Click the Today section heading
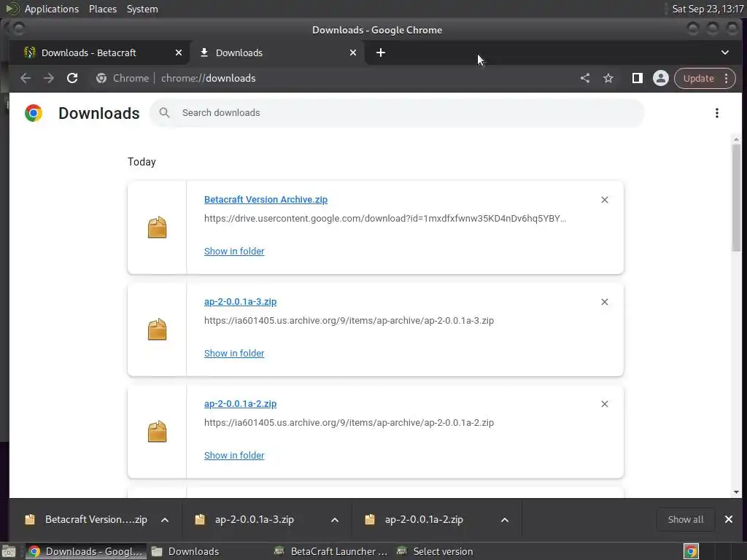Viewport: 747px width, 560px height. pyautogui.click(x=142, y=162)
